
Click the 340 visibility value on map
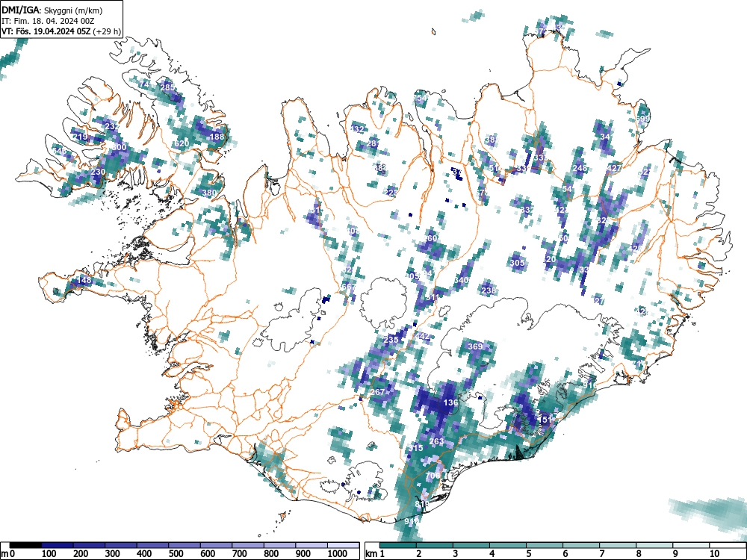pos(461,280)
